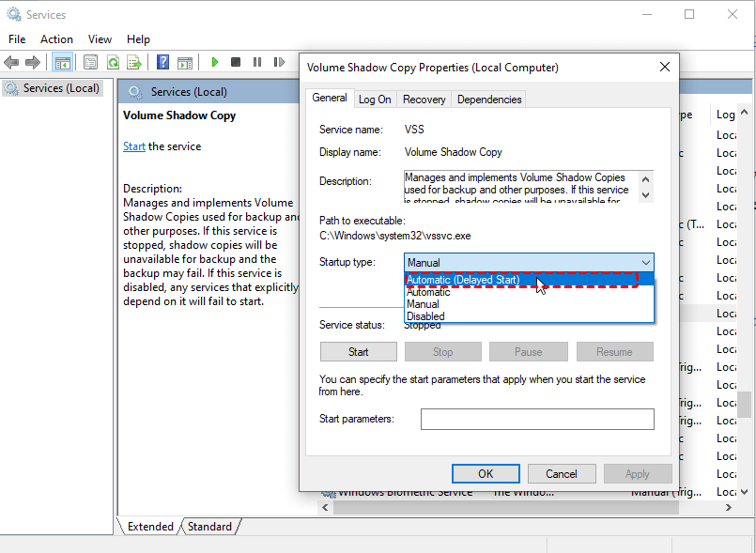The image size is (756, 553).
Task: Click the Start link for the service
Action: [x=134, y=146]
